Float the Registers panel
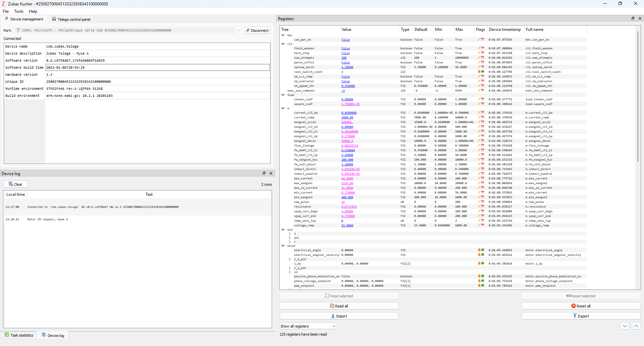The width and height of the screenshot is (644, 346). tap(633, 19)
